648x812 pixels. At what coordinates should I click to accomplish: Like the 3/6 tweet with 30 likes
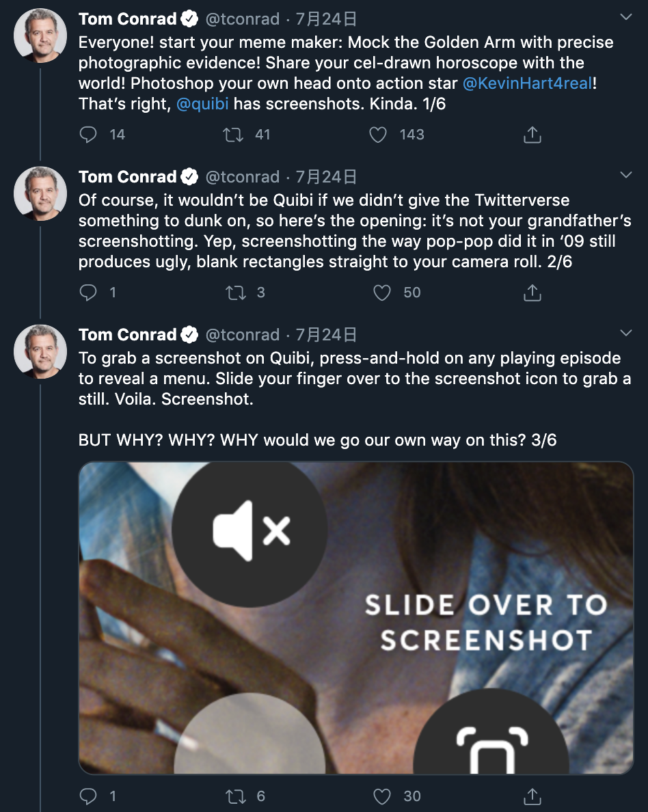(x=382, y=796)
